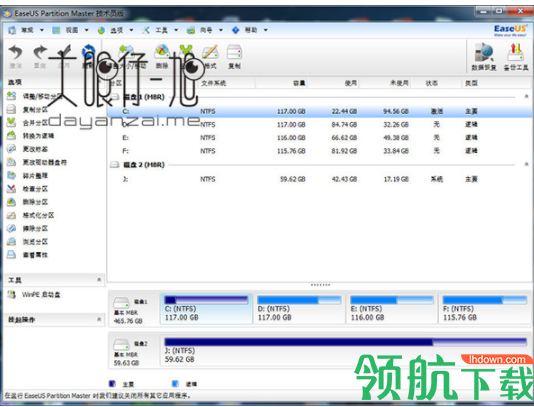Image resolution: width=534 pixels, height=407 pixels.
Task: Select the F: partition row
Action: (320, 151)
